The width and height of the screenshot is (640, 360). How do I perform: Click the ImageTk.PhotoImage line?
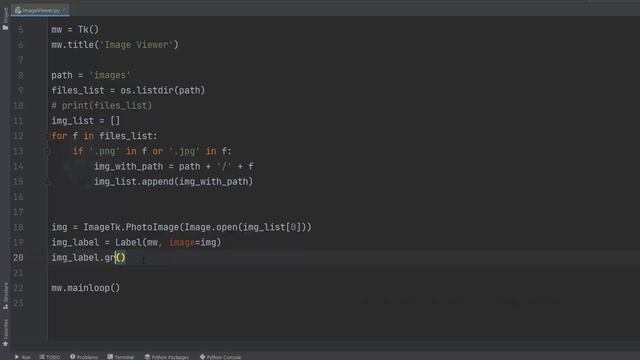(181, 227)
